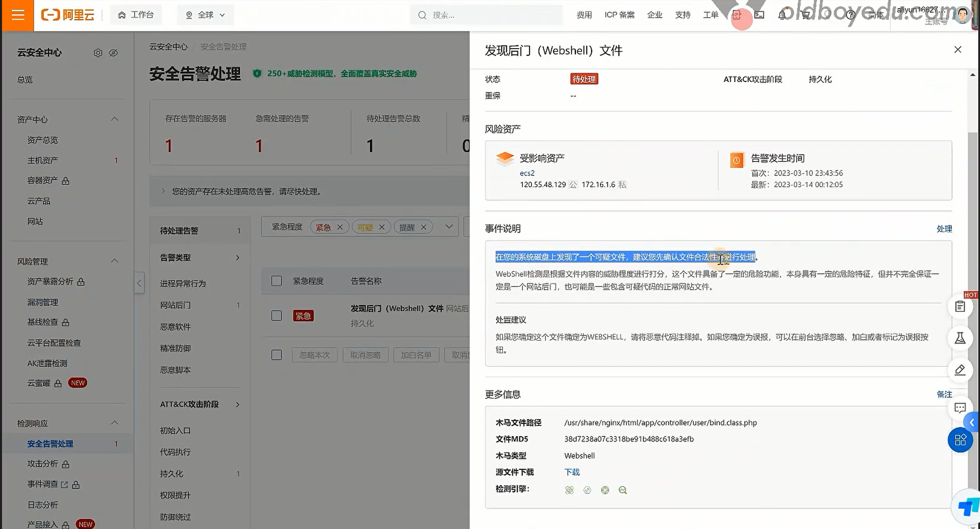The image size is (980, 529).
Task: Focus the top search box
Action: coord(487,15)
